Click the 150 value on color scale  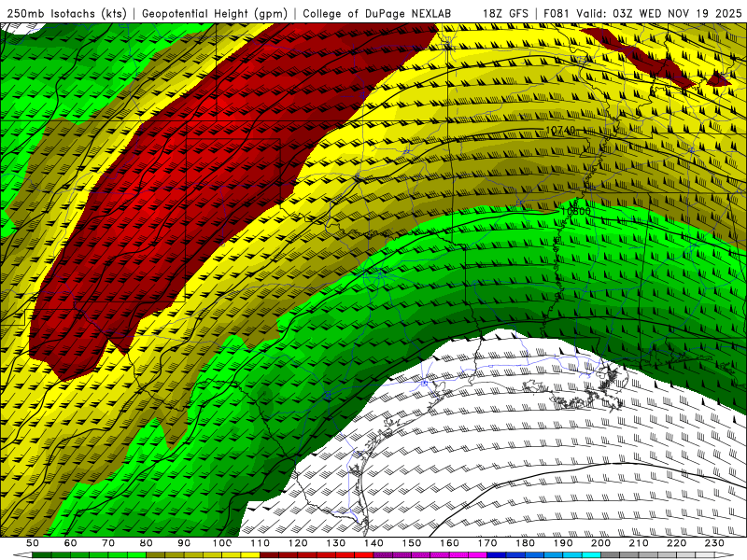(412, 543)
